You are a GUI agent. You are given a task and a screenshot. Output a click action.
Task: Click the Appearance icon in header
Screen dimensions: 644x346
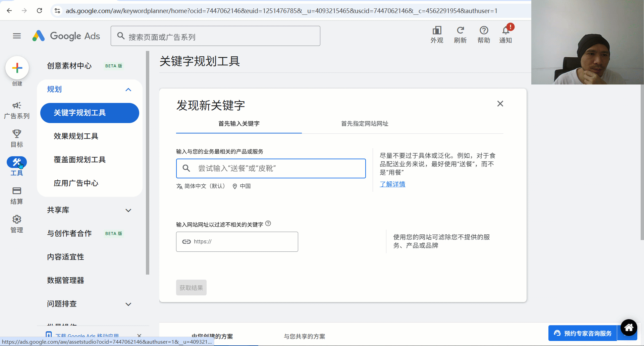point(437,31)
